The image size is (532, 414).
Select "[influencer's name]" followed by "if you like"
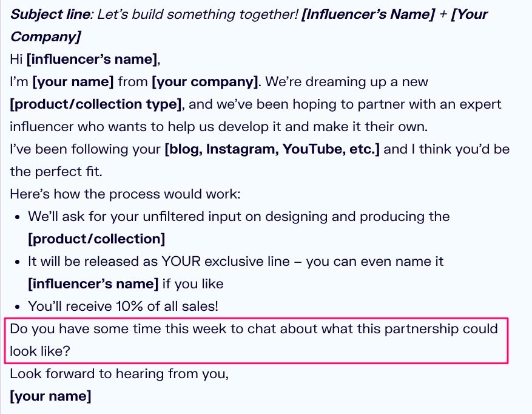93,283
